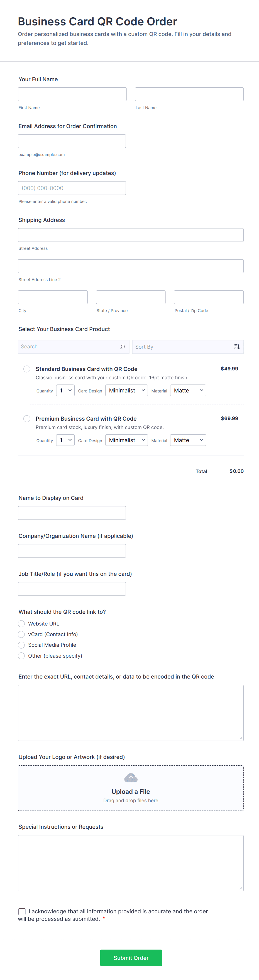This screenshot has width=259, height=980.
Task: Choose Website URL for QR code link
Action: click(x=22, y=624)
